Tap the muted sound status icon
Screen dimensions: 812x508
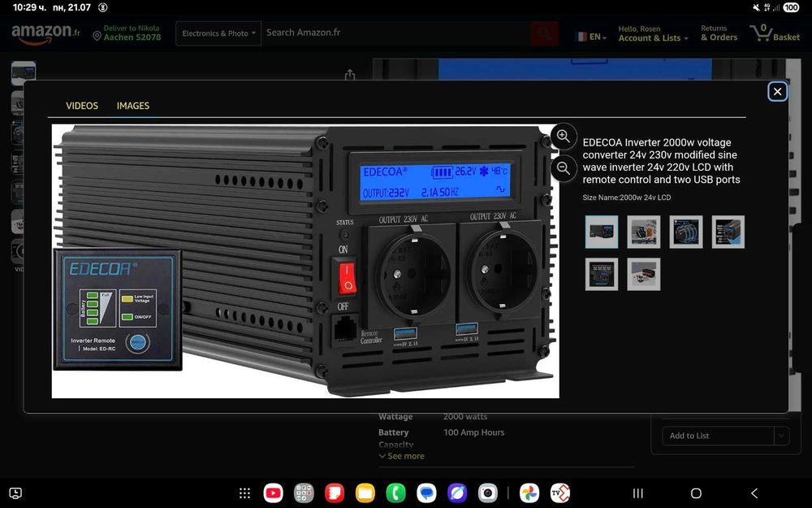(x=755, y=7)
